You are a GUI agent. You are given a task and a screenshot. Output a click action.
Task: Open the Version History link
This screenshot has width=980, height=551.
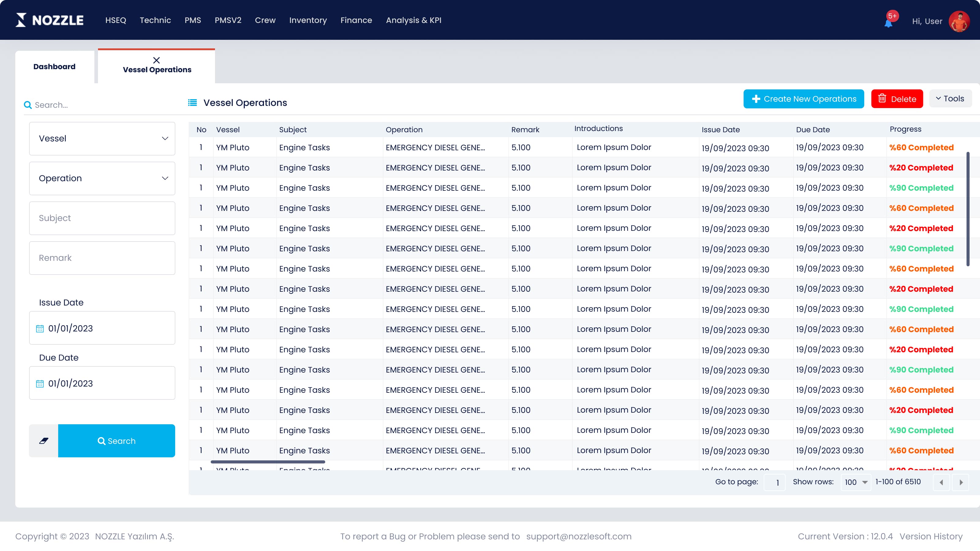(931, 536)
